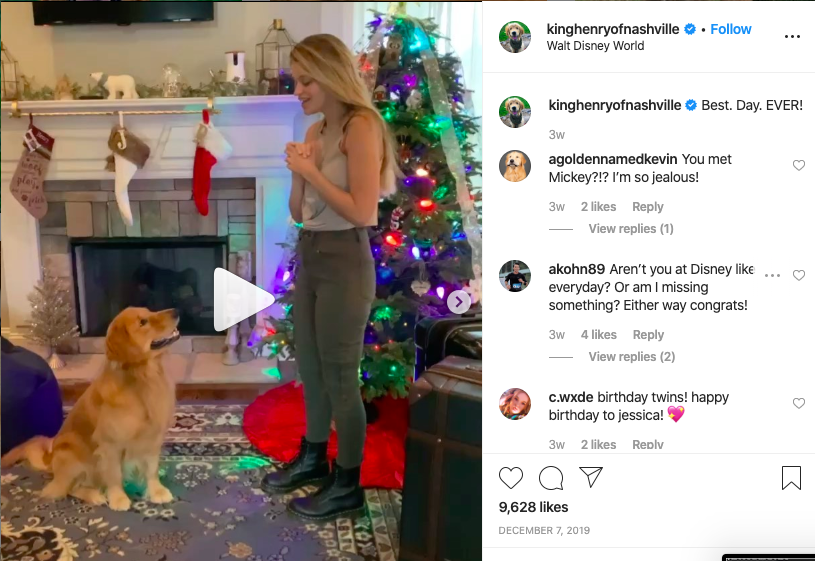Like the post with the heart icon
This screenshot has width=815, height=561.
[x=510, y=477]
